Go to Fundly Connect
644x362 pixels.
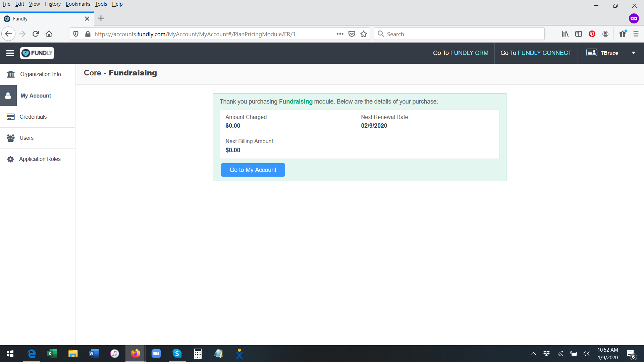coord(536,53)
